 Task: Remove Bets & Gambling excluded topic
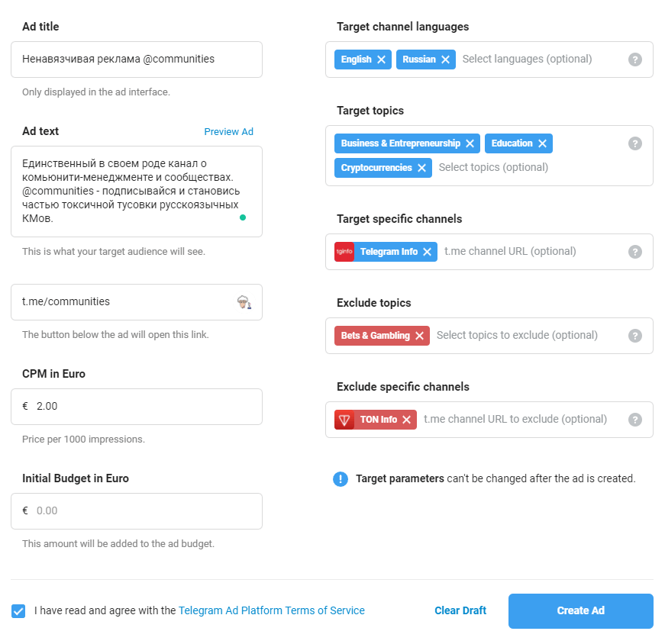coord(419,336)
